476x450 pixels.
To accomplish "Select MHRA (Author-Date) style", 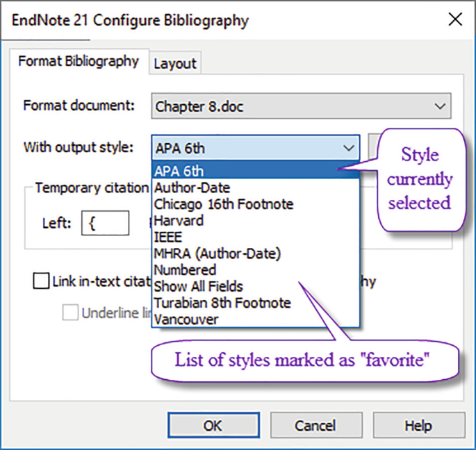I will point(217,254).
